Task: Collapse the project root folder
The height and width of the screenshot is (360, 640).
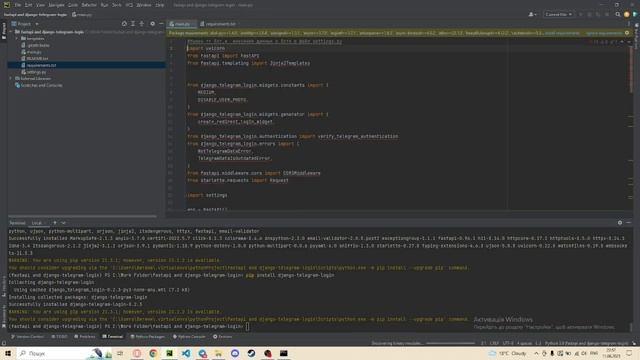Action: (x=11, y=32)
